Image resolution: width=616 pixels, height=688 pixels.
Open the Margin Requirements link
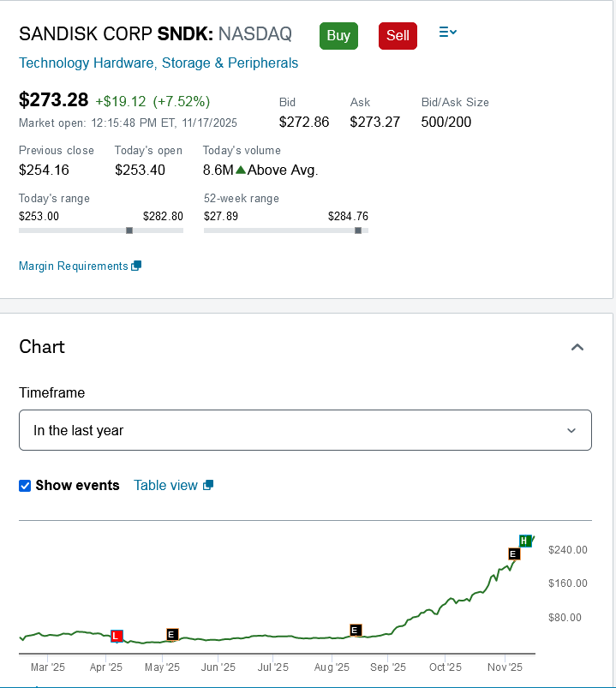[73, 266]
